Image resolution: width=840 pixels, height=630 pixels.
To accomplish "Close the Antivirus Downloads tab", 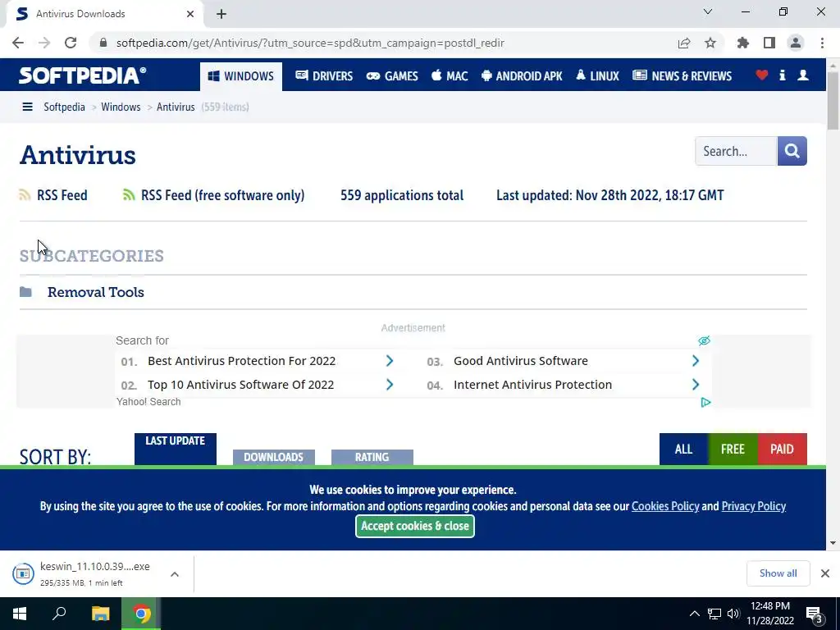I will tap(190, 14).
